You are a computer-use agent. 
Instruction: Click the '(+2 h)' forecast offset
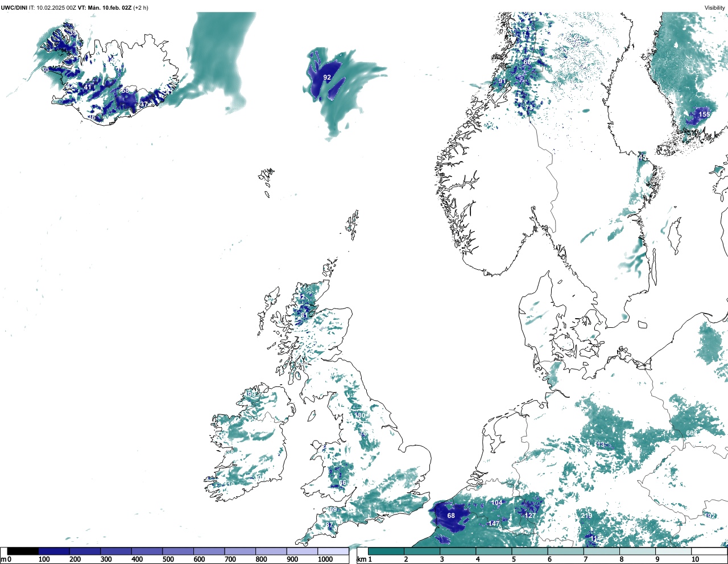[141, 8]
